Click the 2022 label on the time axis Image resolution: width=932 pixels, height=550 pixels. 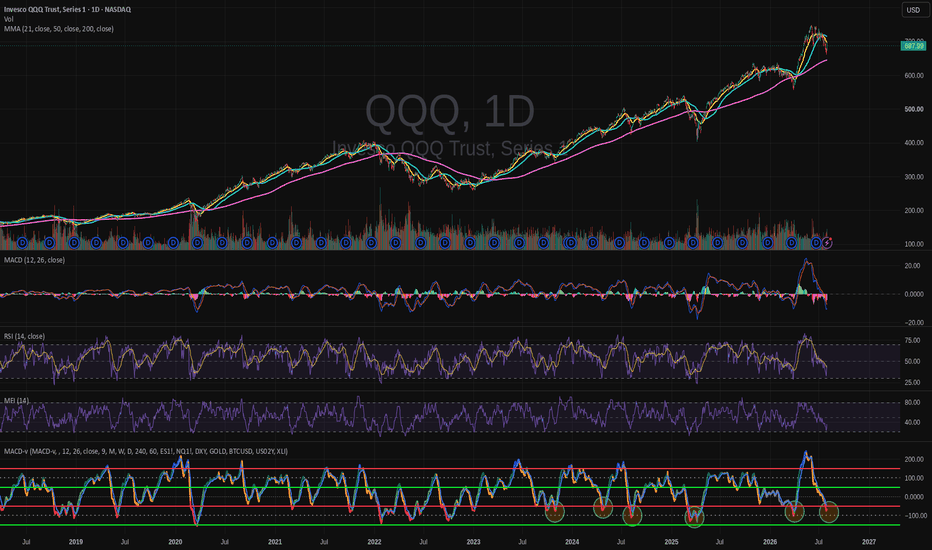point(374,542)
